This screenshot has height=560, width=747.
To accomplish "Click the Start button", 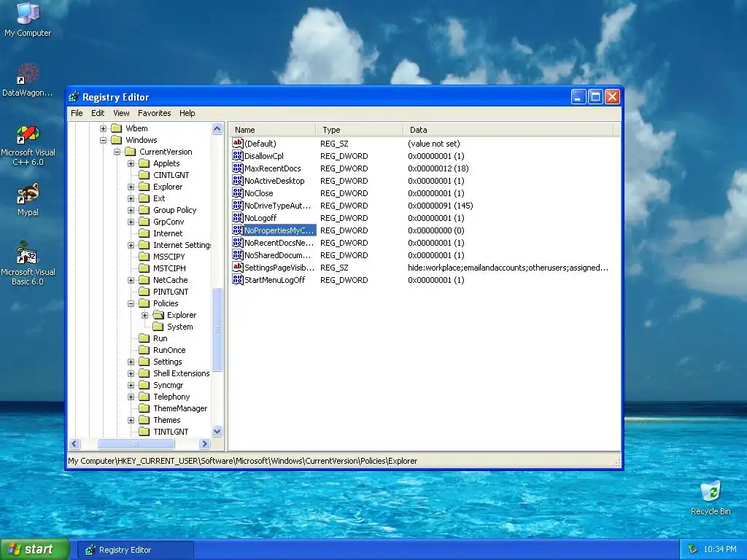I will [34, 550].
